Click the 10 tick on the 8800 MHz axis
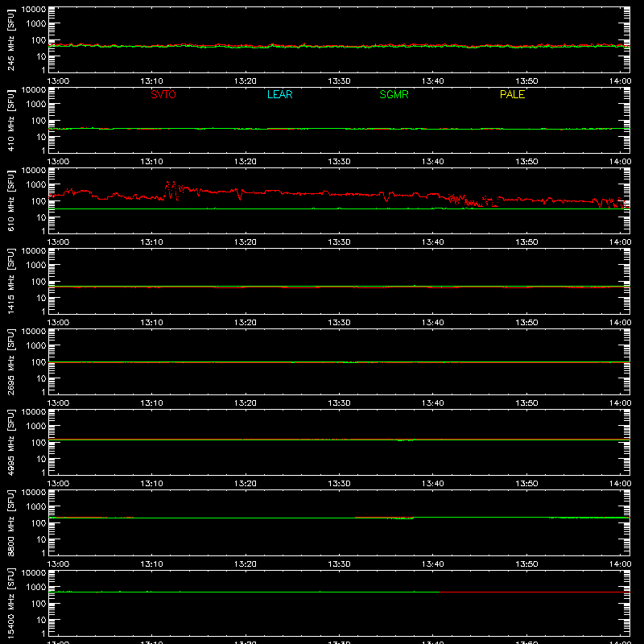 pos(41,539)
